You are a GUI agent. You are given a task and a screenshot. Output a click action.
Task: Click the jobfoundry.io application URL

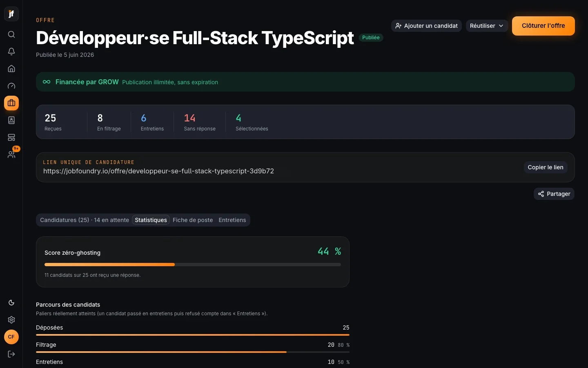tap(158, 171)
